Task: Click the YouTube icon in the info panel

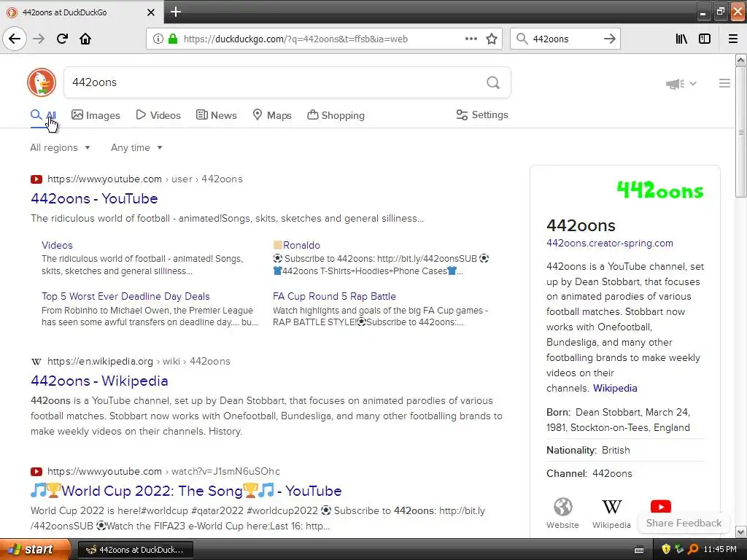Action: pos(660,507)
